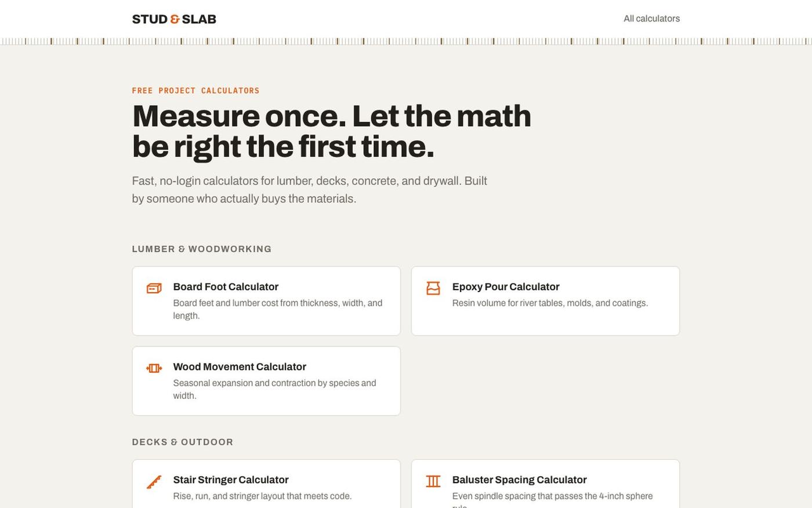Click the Board Foot Calculator lumber icon

[x=154, y=288]
